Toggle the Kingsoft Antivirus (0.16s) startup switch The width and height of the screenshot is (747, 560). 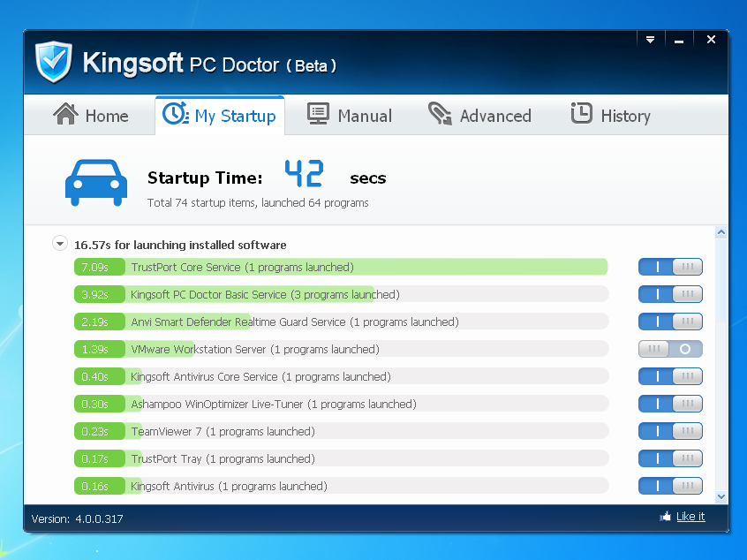(670, 486)
